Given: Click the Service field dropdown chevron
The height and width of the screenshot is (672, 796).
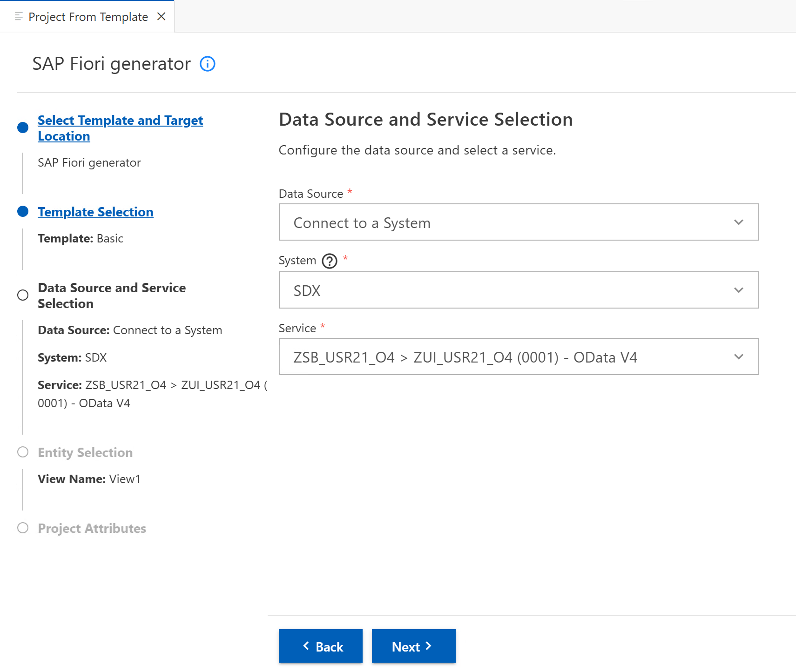Looking at the screenshot, I should tap(739, 357).
